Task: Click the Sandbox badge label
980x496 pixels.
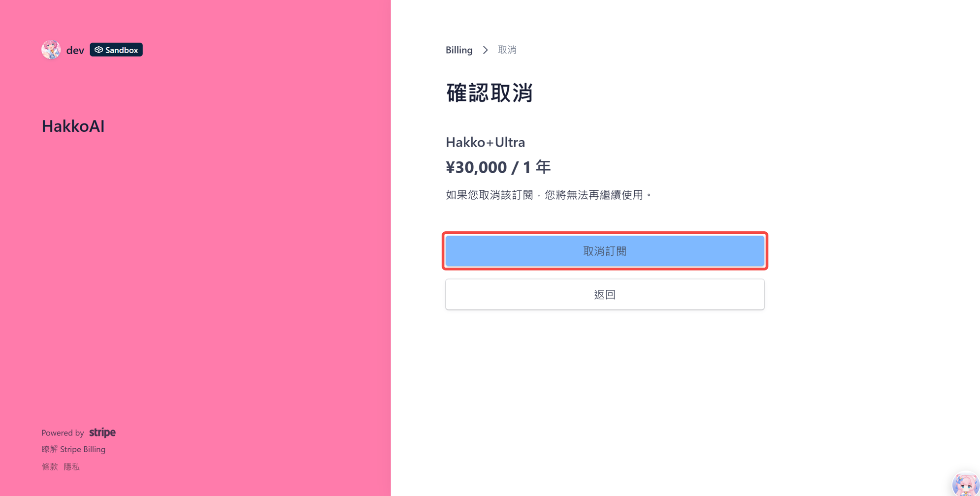Action: click(x=121, y=50)
